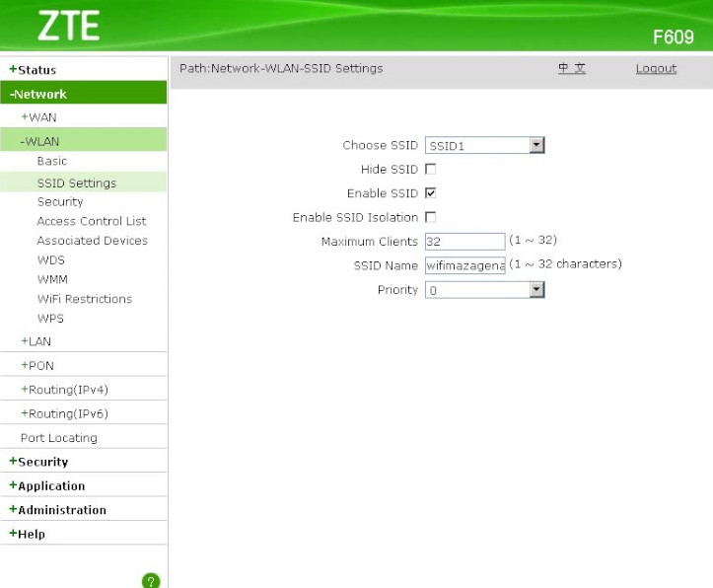
Task: Open the Port Locating page
Action: [x=58, y=438]
